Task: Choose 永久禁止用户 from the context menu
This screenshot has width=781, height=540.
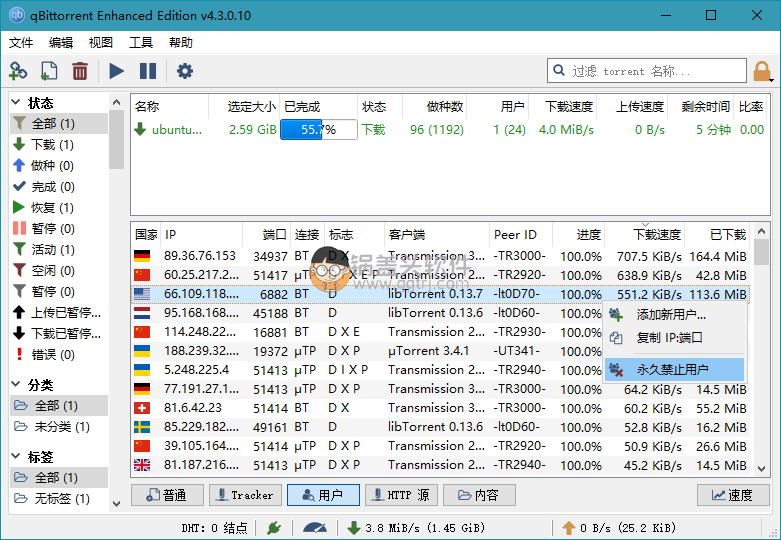Action: click(x=674, y=370)
